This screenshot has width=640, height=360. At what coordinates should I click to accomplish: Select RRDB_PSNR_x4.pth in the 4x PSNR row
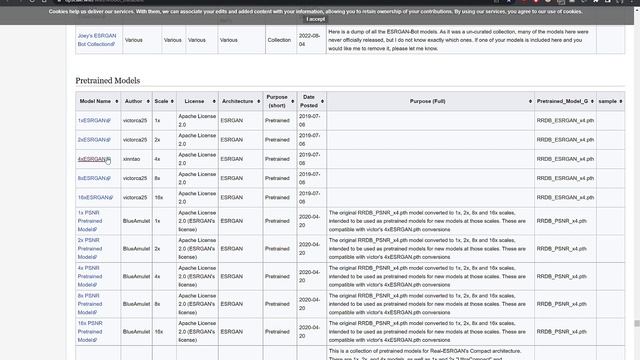[562, 276]
